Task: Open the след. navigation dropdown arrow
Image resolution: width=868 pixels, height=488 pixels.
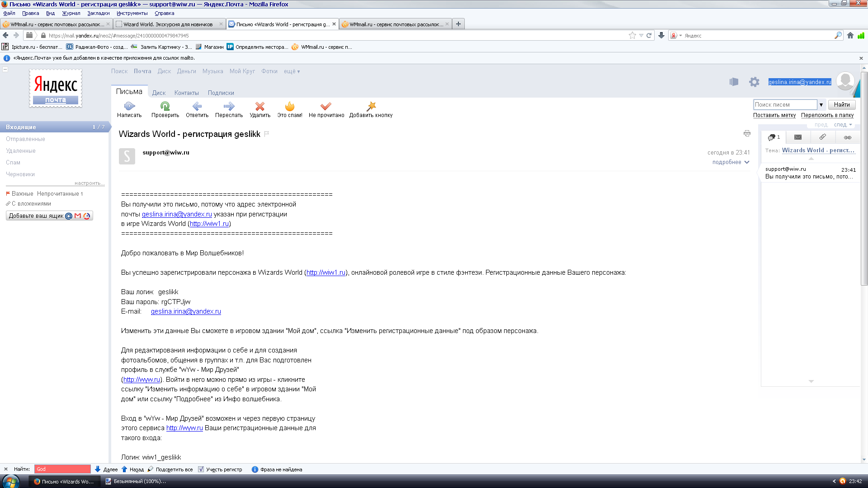Action: pos(851,125)
